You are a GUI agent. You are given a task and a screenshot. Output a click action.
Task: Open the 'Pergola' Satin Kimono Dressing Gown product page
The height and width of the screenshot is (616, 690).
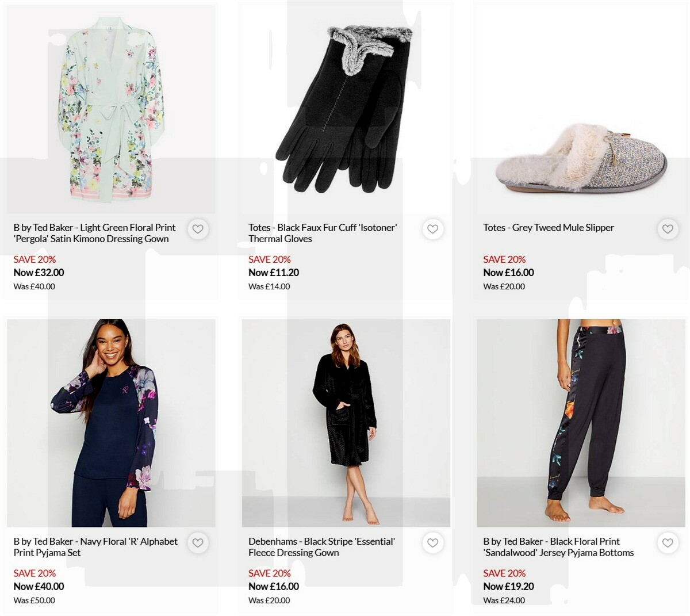click(95, 233)
